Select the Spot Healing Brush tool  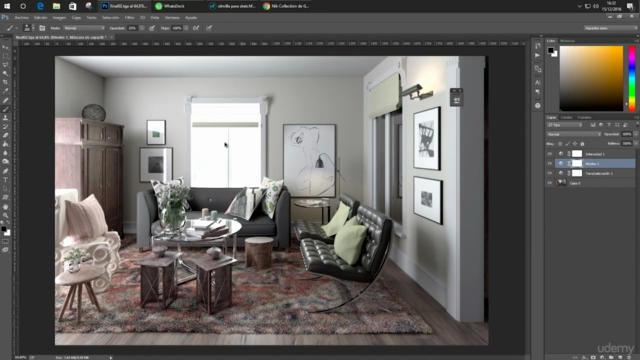pyautogui.click(x=6, y=100)
